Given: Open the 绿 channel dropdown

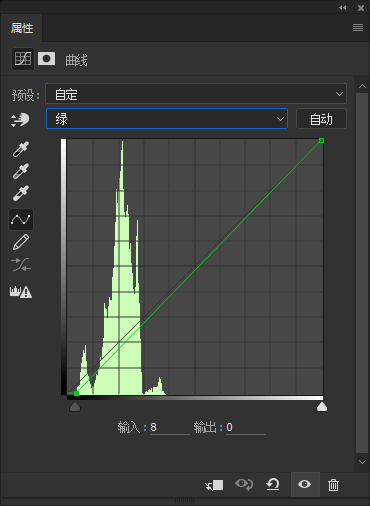Looking at the screenshot, I should [x=167, y=118].
